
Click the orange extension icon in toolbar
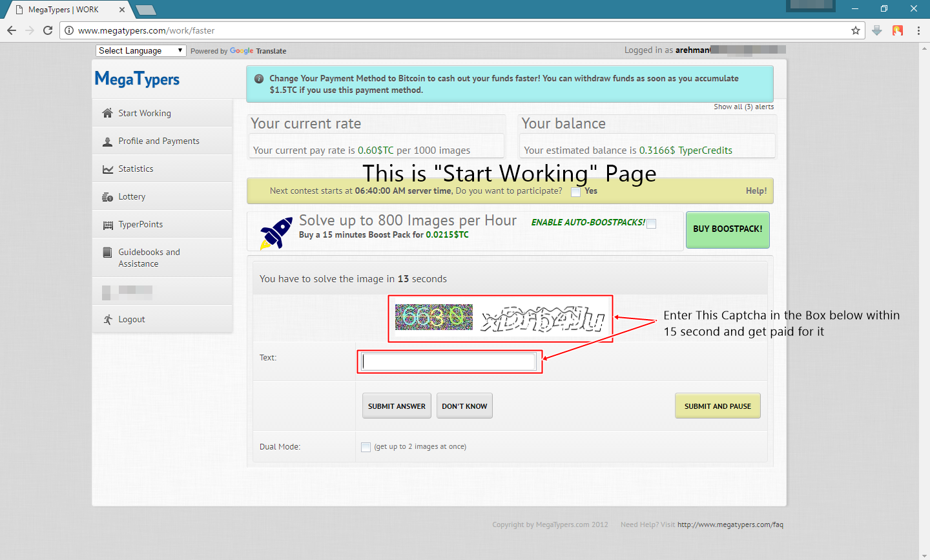(x=898, y=30)
